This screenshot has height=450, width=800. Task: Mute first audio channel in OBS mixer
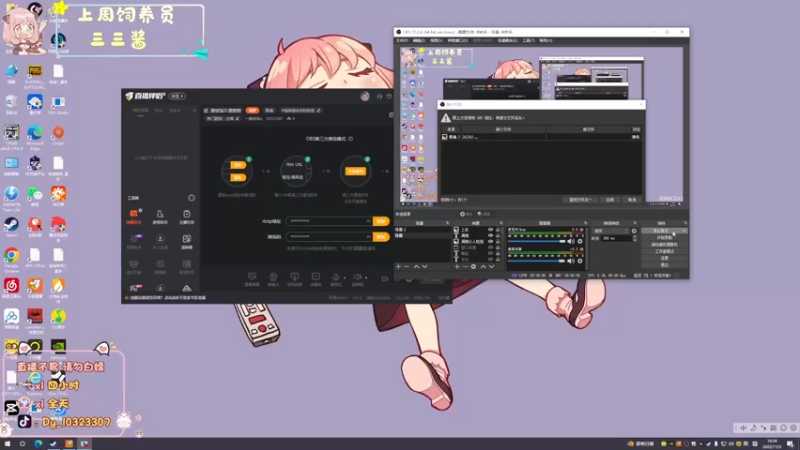(x=571, y=241)
